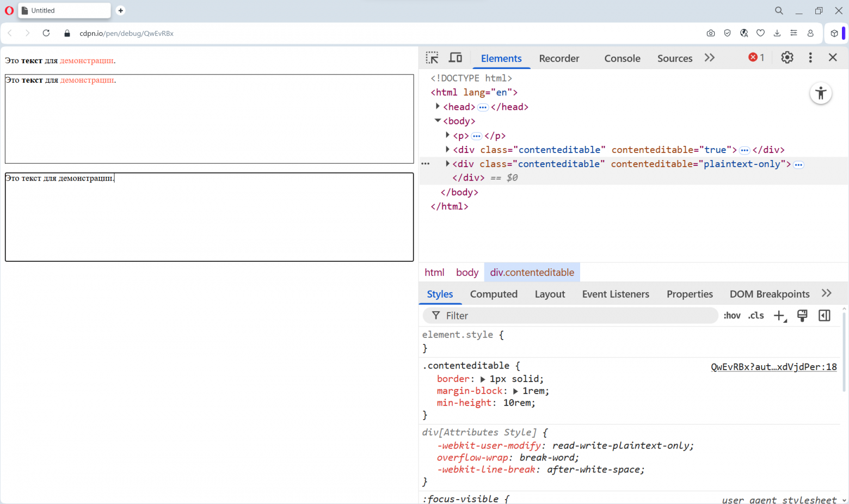Screen dimensions: 849x504
Task: Open a new browser tab
Action: [x=120, y=10]
